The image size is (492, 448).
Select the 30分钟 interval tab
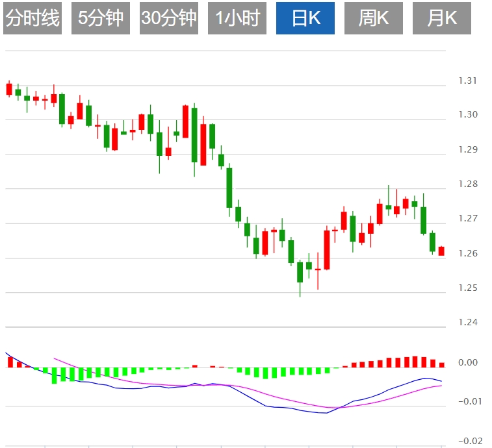tap(169, 18)
